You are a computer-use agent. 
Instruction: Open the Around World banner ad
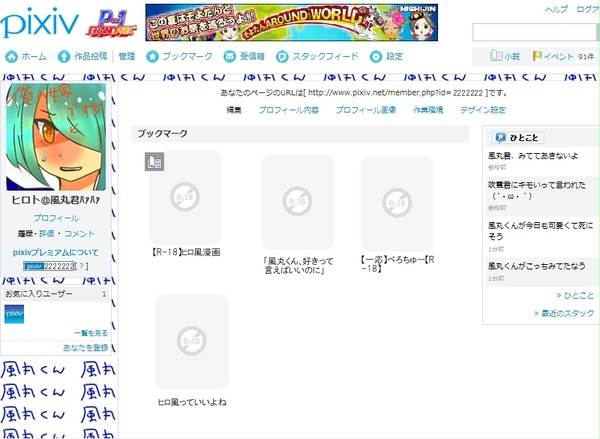tap(292, 23)
